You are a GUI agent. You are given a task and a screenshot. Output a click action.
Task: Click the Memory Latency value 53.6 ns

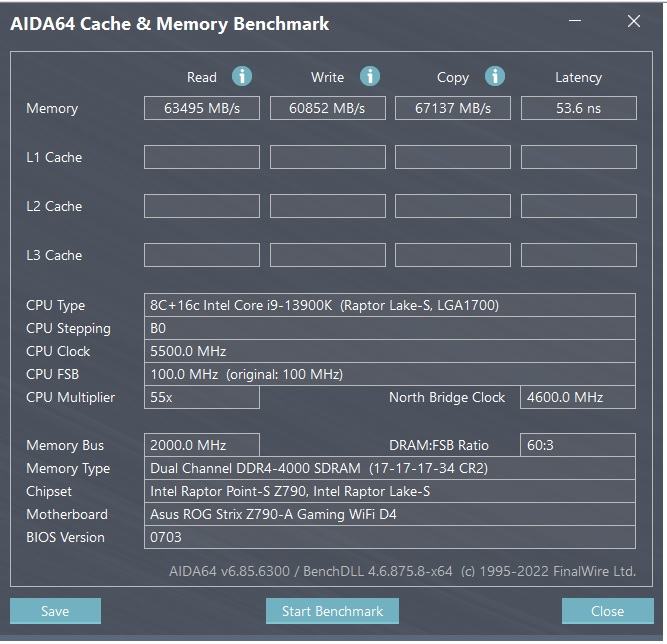pos(579,108)
